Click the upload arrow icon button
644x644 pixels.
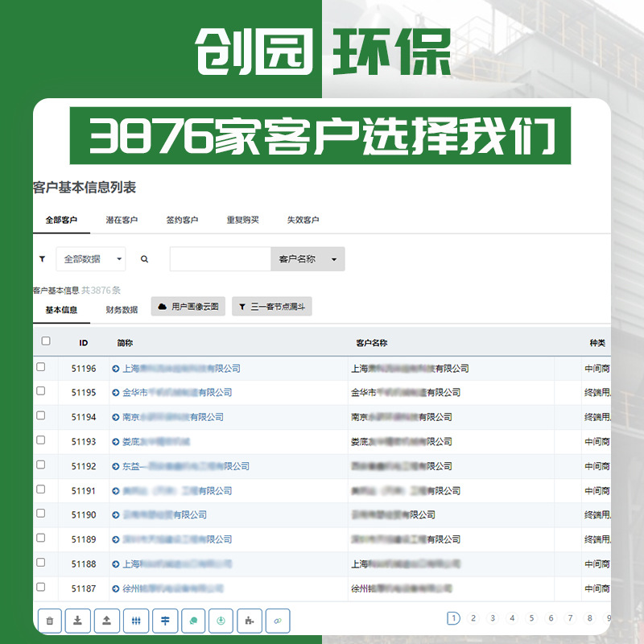click(107, 621)
